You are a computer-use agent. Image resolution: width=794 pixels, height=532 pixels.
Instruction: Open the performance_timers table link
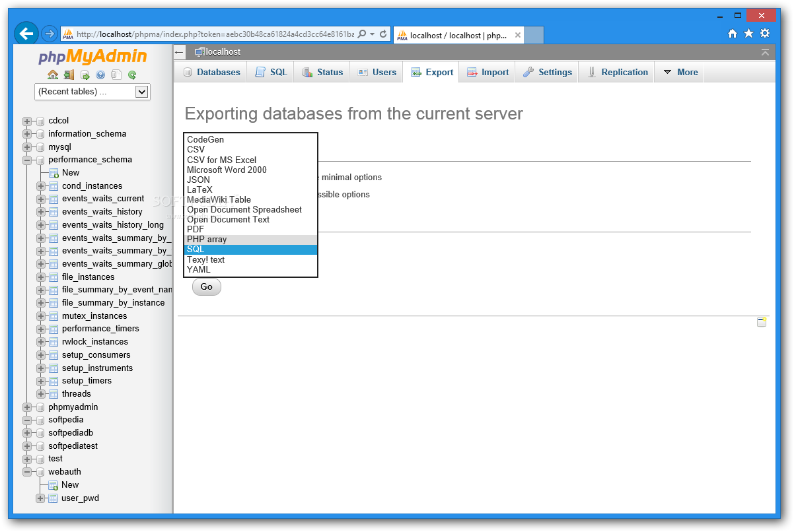[x=100, y=329]
